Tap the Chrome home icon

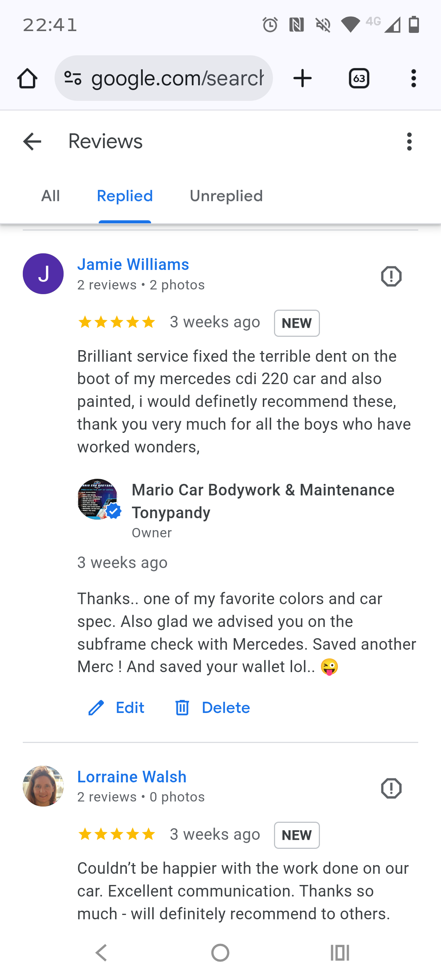click(27, 78)
